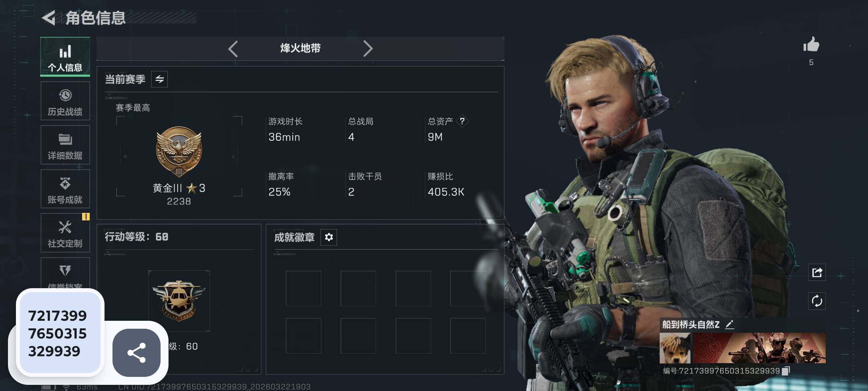Edit nickname 船到桥头自然Z pencil icon
The width and height of the screenshot is (868, 391).
click(x=729, y=324)
